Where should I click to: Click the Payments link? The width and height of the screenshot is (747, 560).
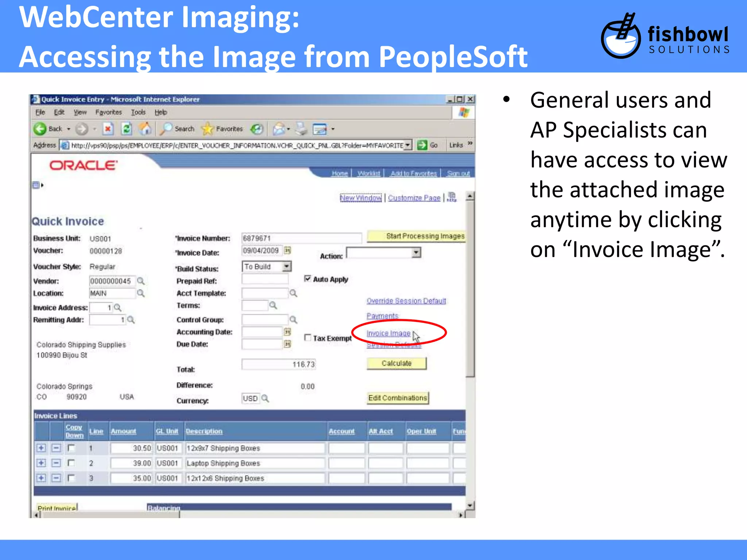click(382, 316)
